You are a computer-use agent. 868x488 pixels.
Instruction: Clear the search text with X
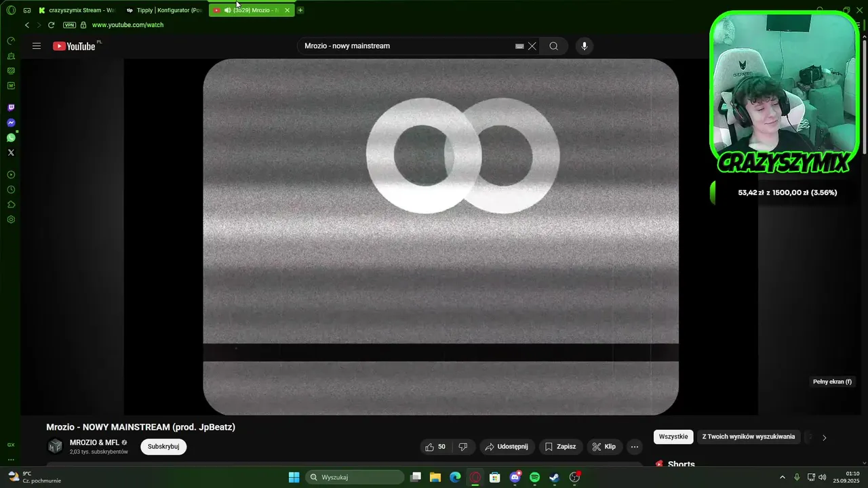click(532, 46)
